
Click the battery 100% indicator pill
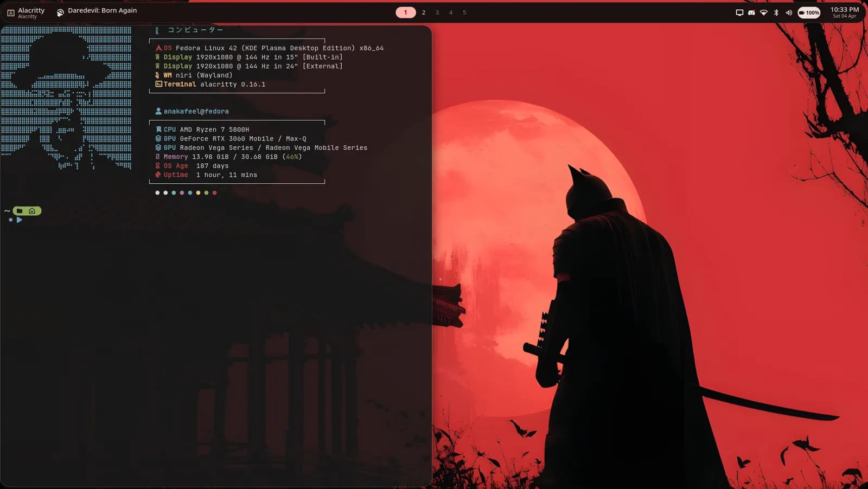coord(809,12)
